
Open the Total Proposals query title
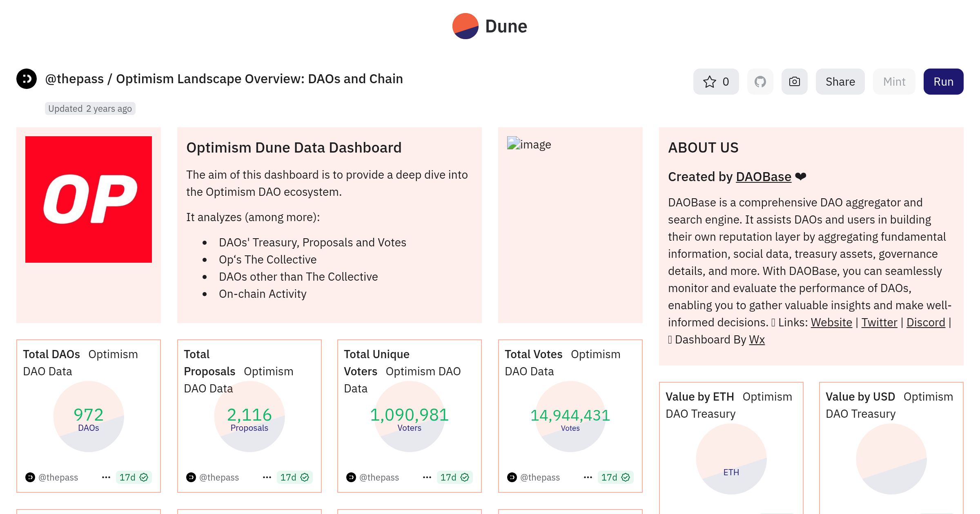(209, 363)
